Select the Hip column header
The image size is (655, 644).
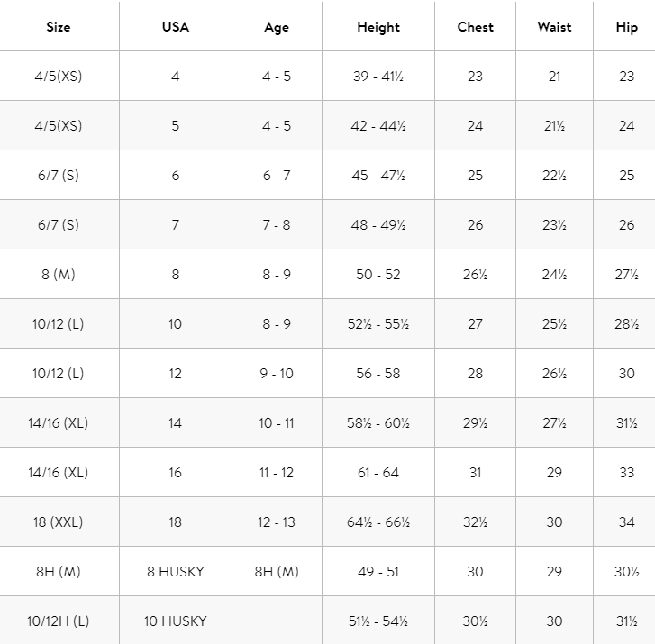tap(626, 27)
